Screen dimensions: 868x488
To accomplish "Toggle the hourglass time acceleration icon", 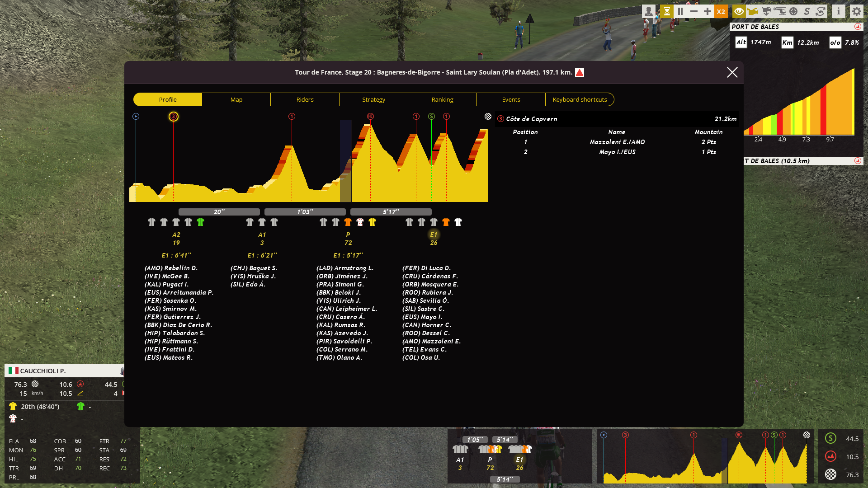I will pyautogui.click(x=667, y=12).
